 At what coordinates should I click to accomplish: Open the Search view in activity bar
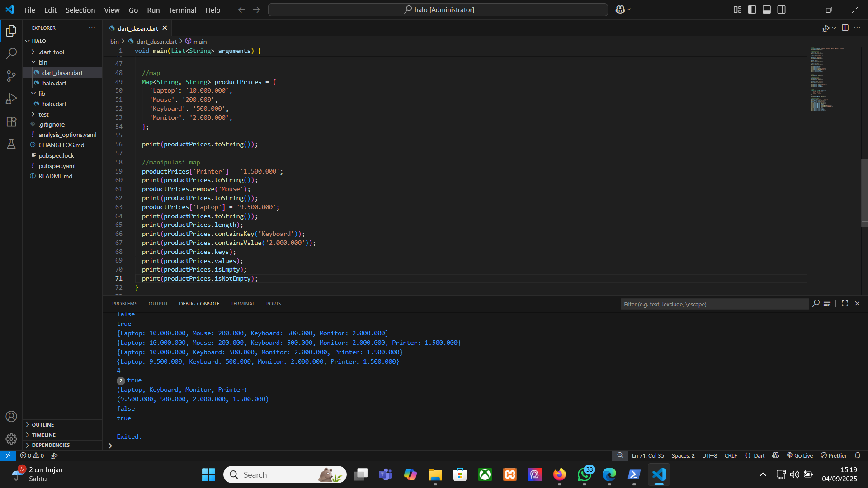tap(11, 53)
